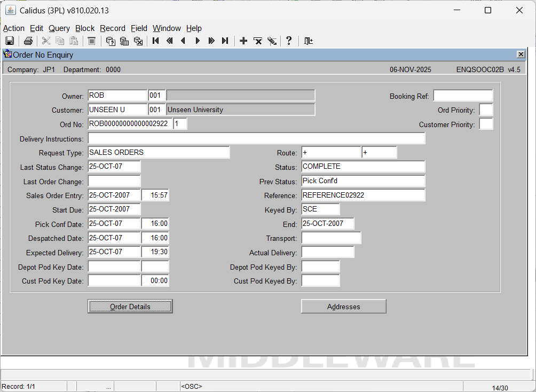Click the Cancel Query toolbar icon
Viewport: 536px width, 392px height.
(138, 41)
